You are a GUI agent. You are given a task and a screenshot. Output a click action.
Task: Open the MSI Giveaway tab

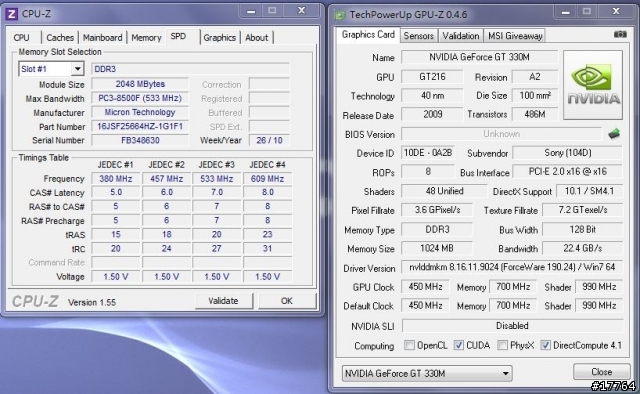point(515,36)
